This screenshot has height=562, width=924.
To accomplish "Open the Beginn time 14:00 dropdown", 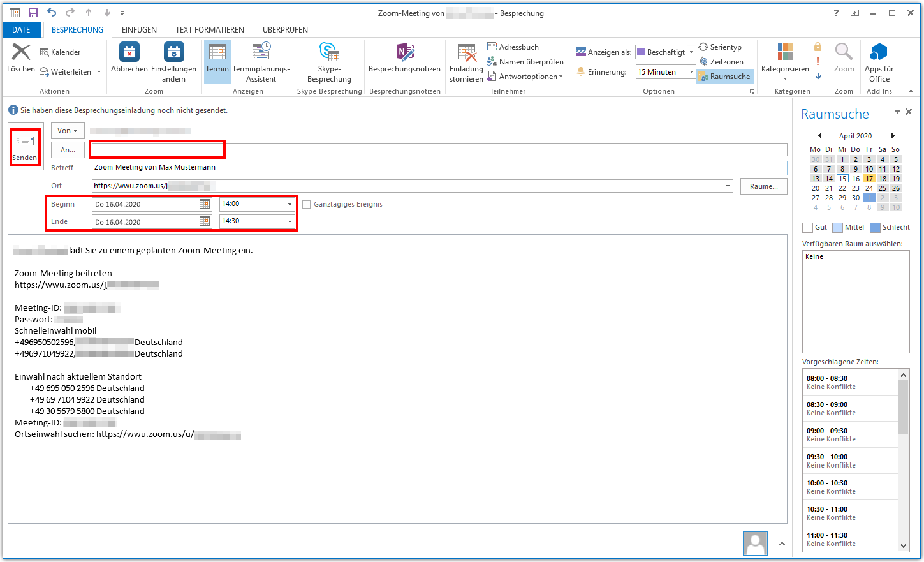I will (x=290, y=205).
